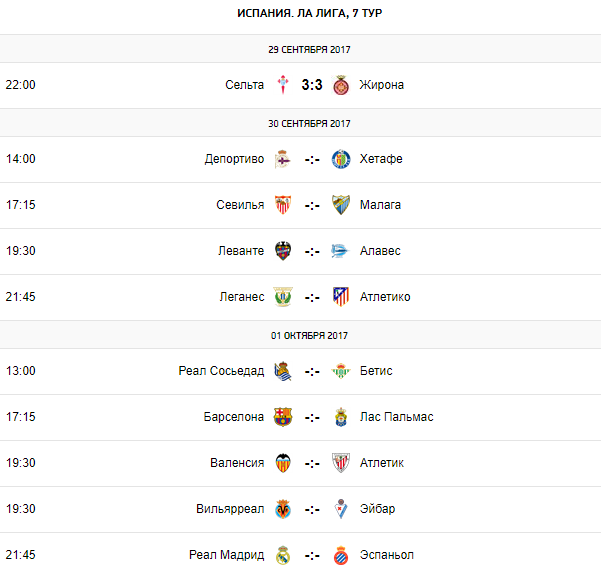Click the Реал Сосьедад team name

tap(221, 371)
